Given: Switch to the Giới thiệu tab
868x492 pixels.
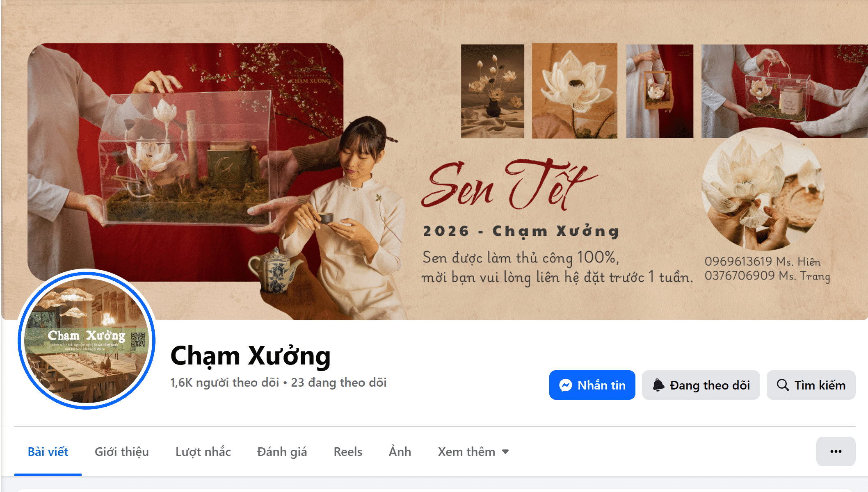Looking at the screenshot, I should [122, 452].
